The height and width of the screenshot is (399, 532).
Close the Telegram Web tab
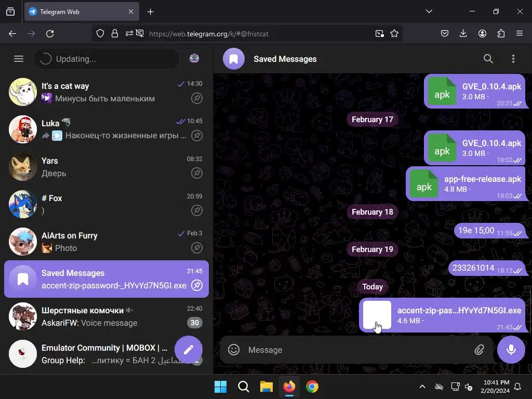pos(131,11)
